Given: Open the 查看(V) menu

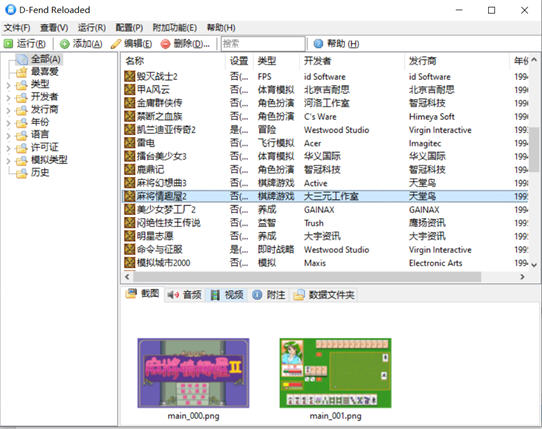Looking at the screenshot, I should click(x=54, y=28).
